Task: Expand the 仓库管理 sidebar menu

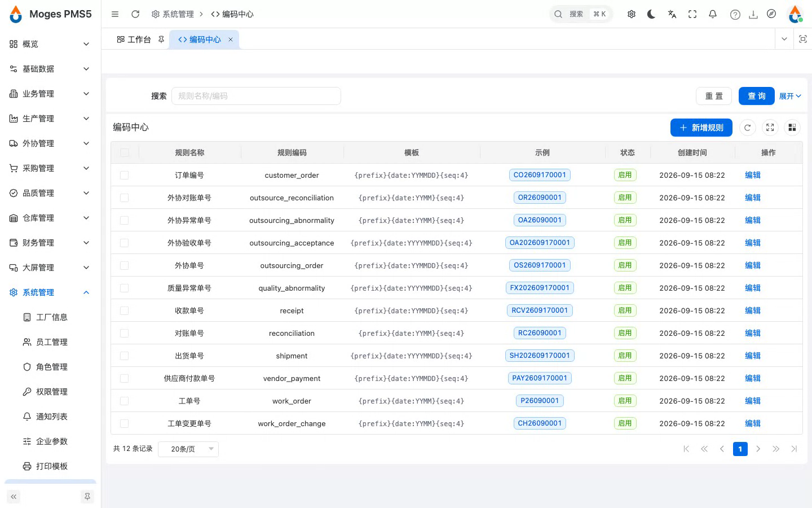Action: pos(50,218)
